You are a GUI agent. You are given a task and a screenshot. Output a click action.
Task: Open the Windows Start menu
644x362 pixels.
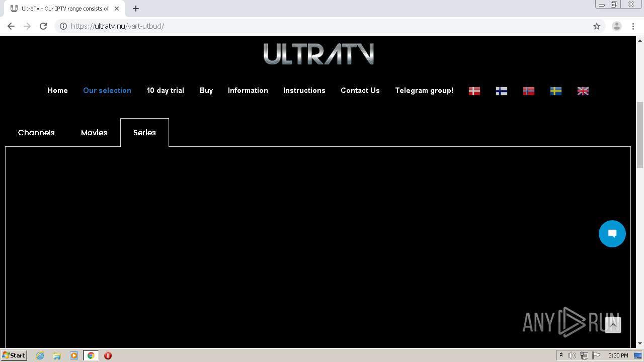pos(14,355)
